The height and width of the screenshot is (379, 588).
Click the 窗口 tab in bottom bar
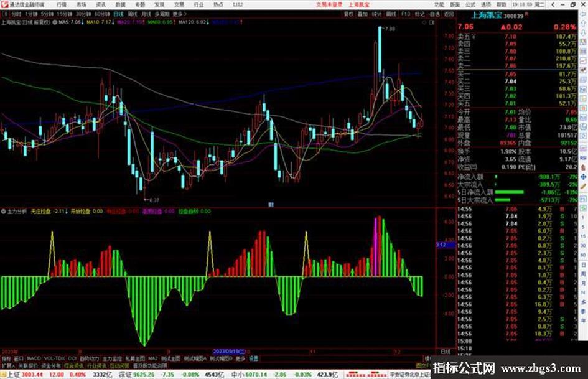pos(19,358)
